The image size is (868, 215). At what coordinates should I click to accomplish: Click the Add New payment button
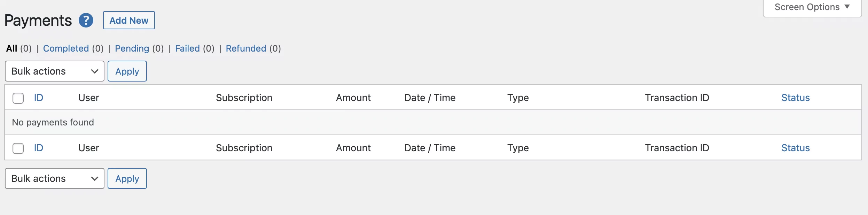[x=129, y=21]
